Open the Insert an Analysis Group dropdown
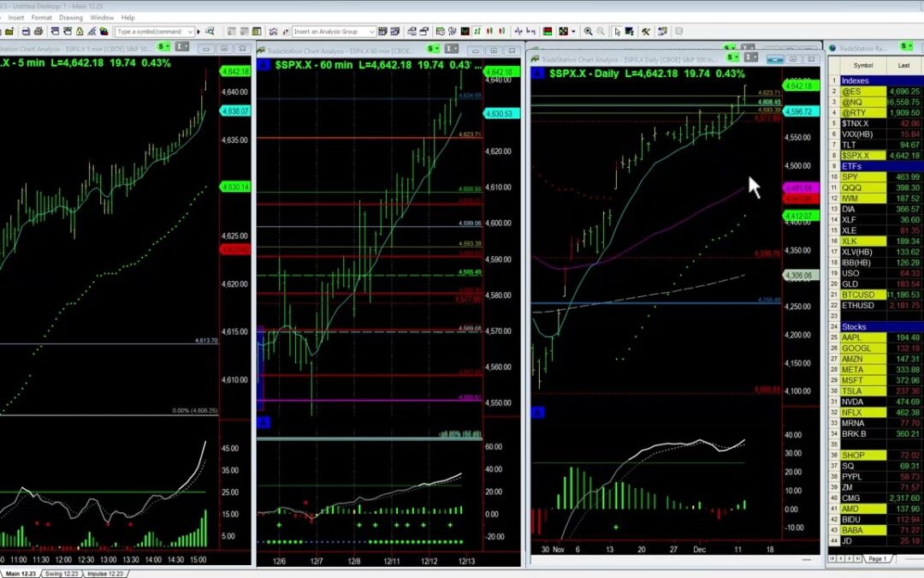Screen dimensions: 924x578 [x=372, y=32]
